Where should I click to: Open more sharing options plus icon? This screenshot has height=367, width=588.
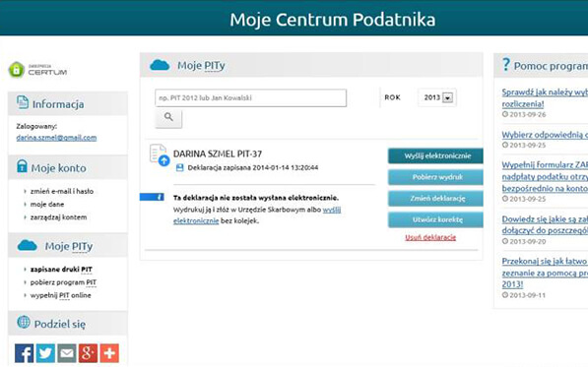coord(109,353)
